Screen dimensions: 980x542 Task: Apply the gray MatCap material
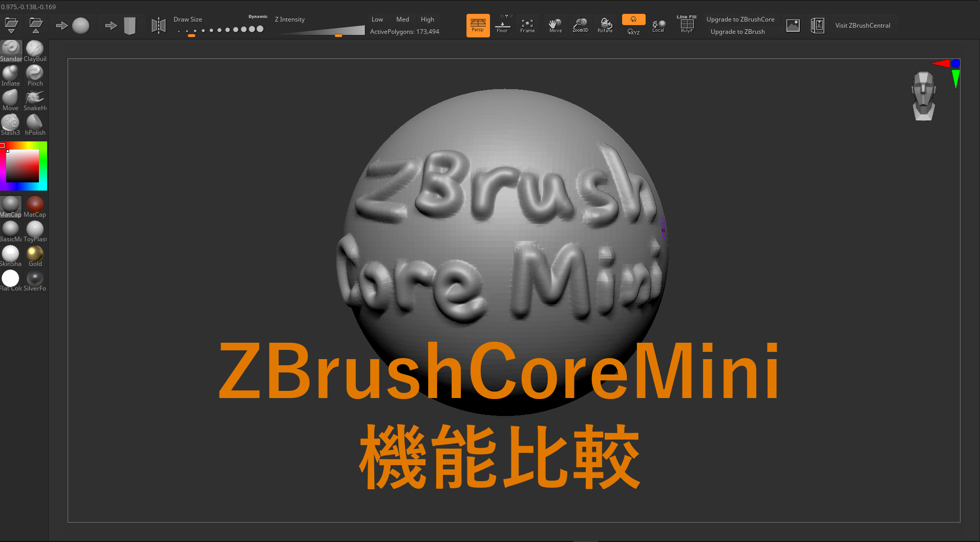11,207
